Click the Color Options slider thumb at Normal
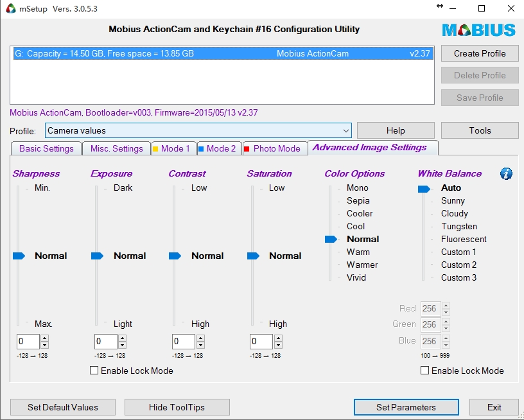This screenshot has width=524, height=420. point(331,240)
